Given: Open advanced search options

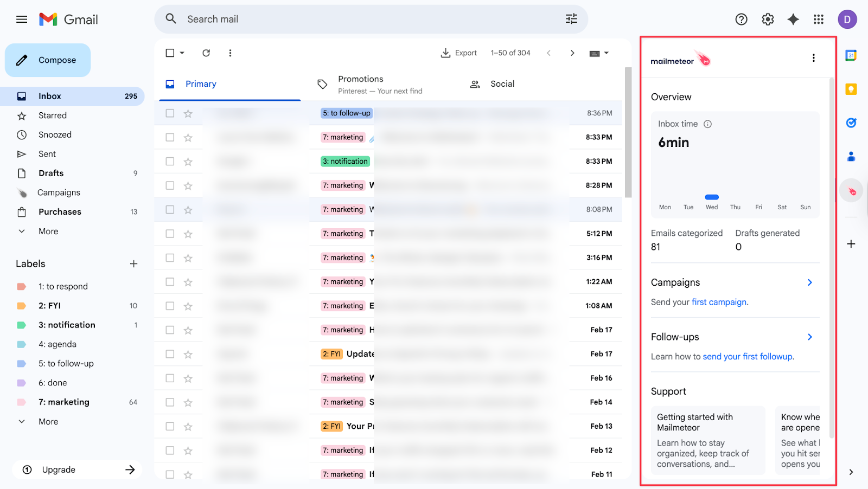Looking at the screenshot, I should pos(571,19).
